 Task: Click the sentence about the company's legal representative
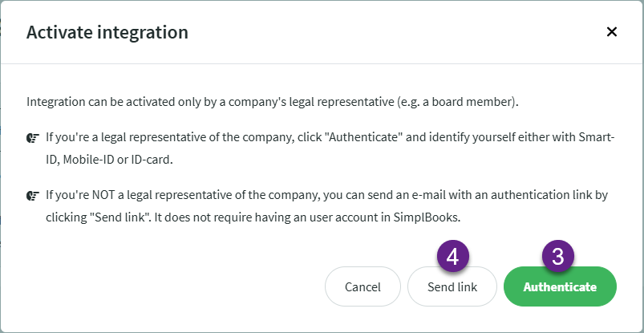tap(273, 102)
